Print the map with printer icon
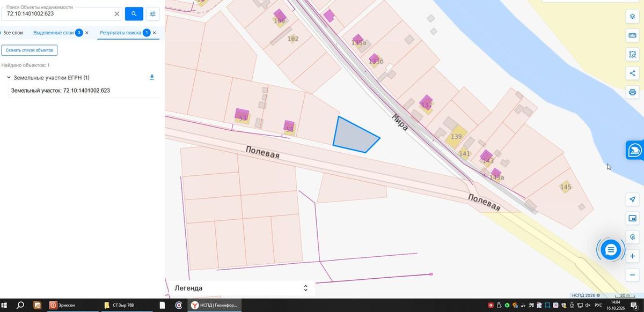The height and width of the screenshot is (312, 644). point(632,92)
